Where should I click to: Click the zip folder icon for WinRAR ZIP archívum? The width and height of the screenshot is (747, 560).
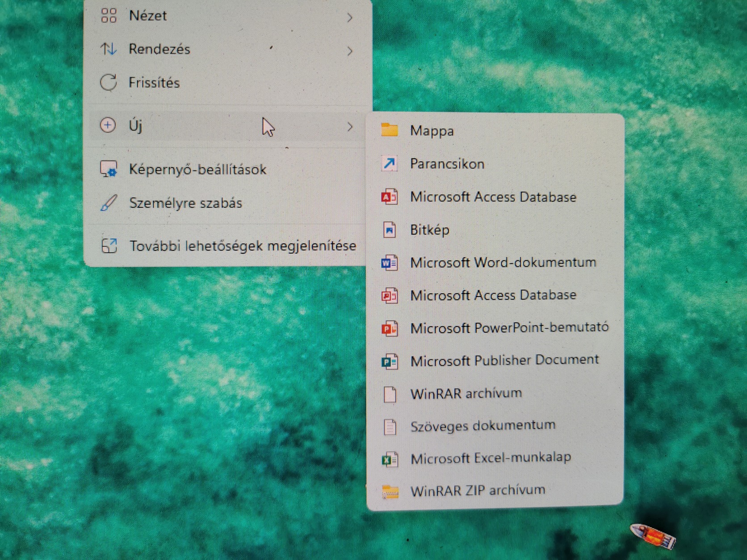(x=390, y=492)
